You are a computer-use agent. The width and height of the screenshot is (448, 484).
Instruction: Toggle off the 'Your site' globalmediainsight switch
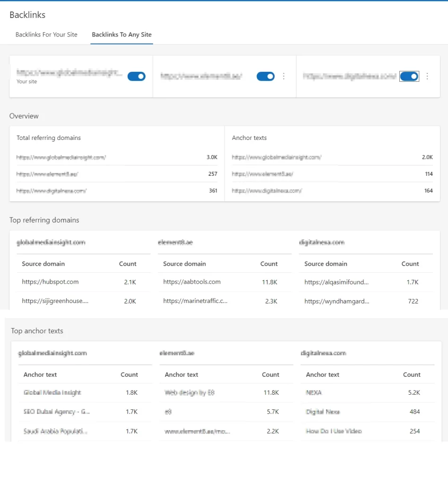point(137,77)
